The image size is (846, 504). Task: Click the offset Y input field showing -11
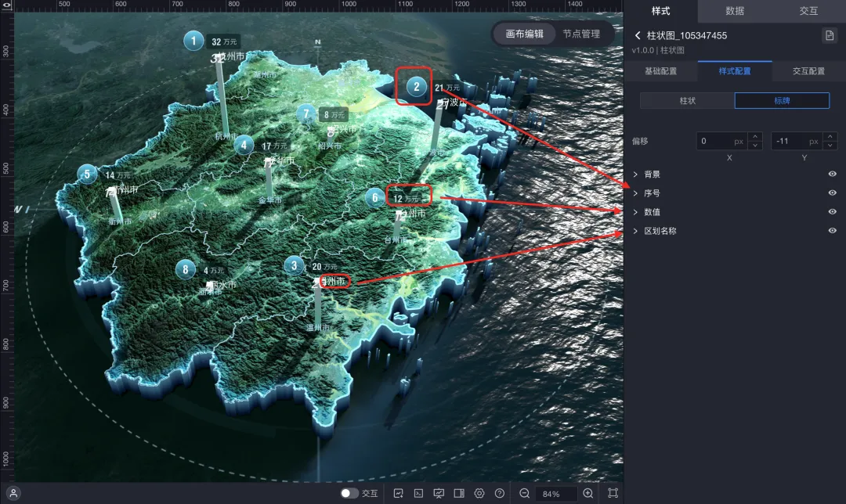coord(797,141)
